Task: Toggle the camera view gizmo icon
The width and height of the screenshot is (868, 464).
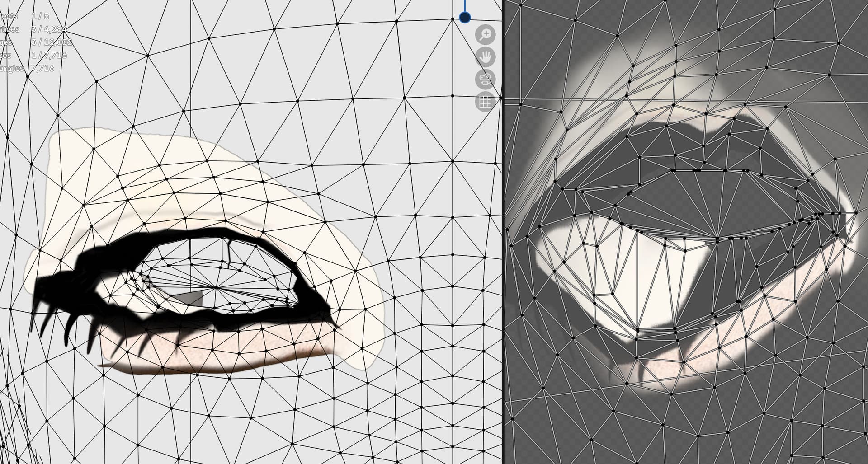Action: [486, 80]
